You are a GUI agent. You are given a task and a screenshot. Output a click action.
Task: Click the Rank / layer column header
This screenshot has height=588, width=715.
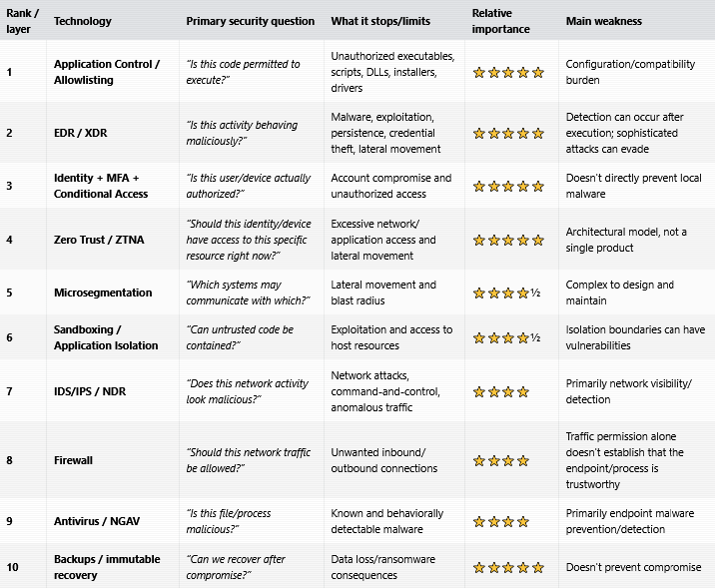pyautogui.click(x=22, y=21)
